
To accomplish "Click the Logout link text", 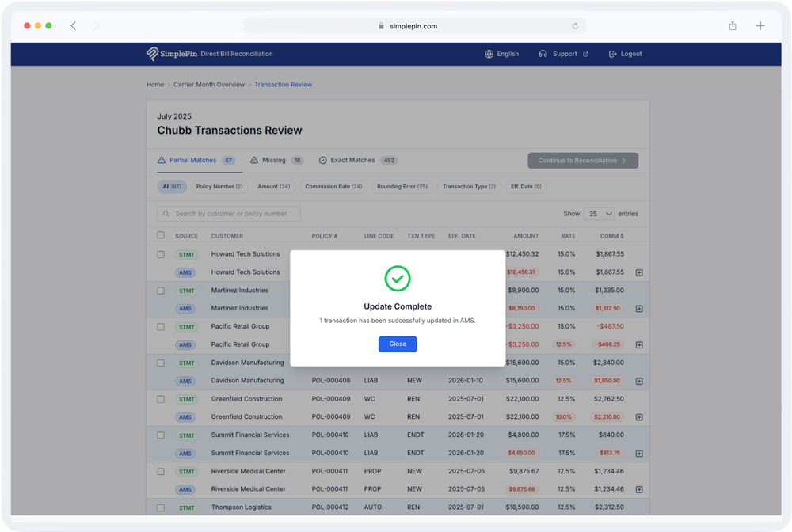I will 631,54.
